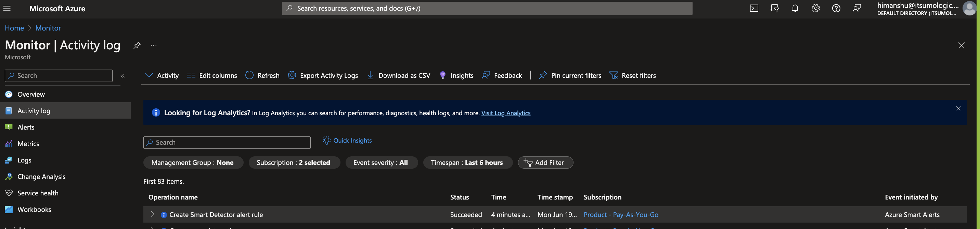Open Timespan Last 6 hours filter
Screen dimensions: 980x229
pos(467,163)
